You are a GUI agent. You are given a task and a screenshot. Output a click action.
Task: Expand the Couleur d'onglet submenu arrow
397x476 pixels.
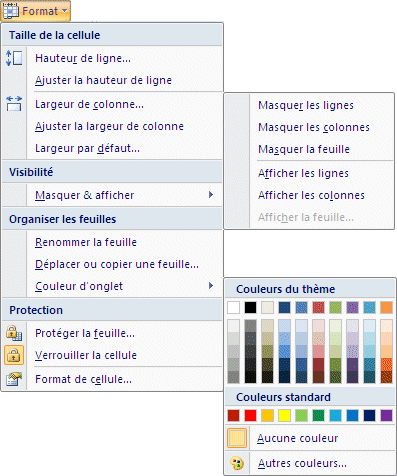tap(211, 286)
